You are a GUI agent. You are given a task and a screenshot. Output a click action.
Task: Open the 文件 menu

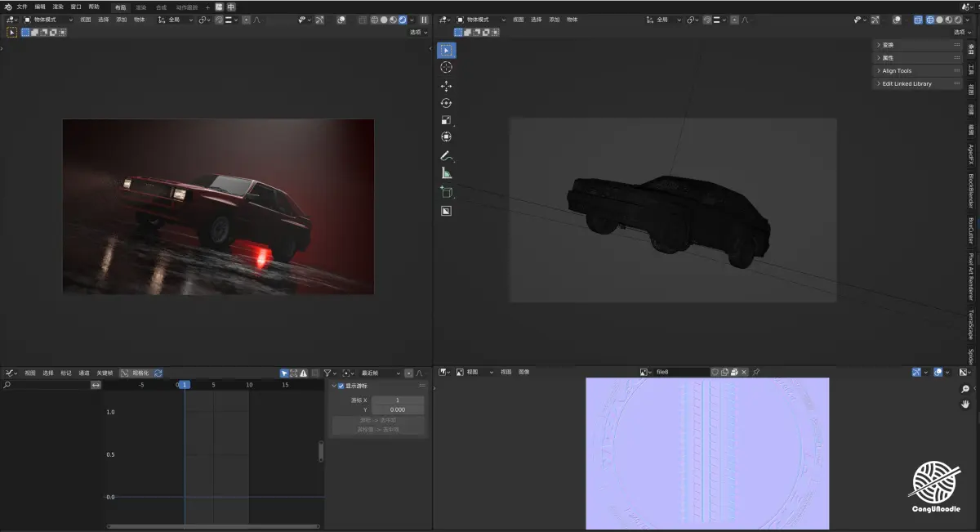[x=22, y=7]
